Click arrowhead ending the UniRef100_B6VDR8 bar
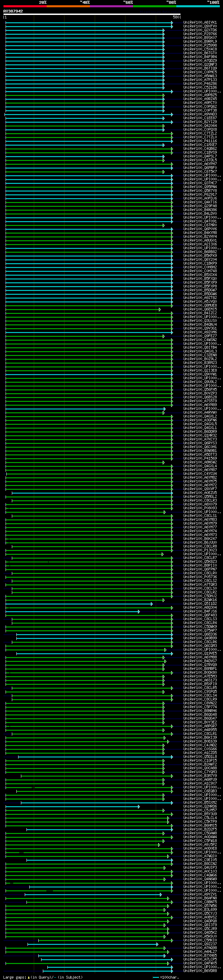Viewport: 223px width, 980px height. [172, 971]
